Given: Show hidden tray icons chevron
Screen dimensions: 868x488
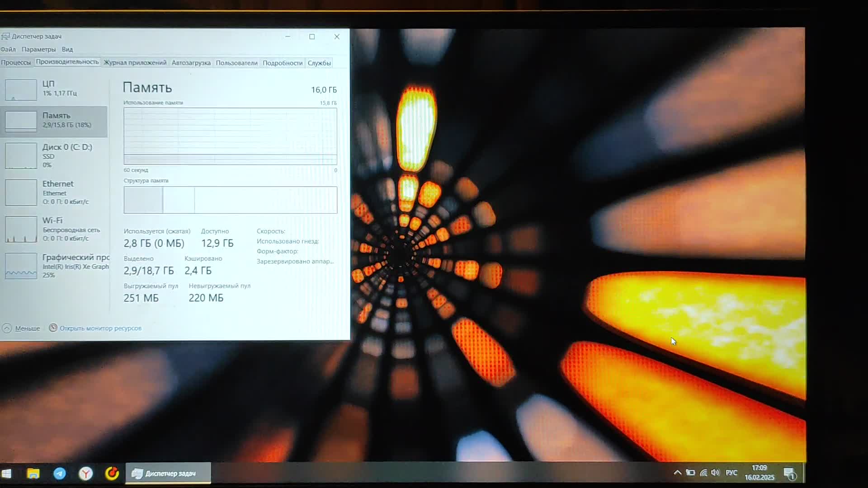Looking at the screenshot, I should (x=677, y=473).
